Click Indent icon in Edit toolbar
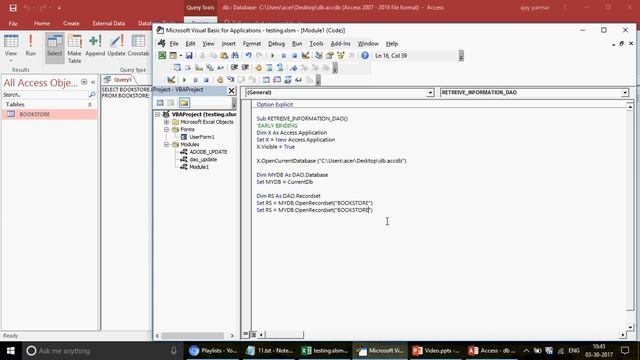The height and width of the screenshot is (360, 640). [x=234, y=68]
